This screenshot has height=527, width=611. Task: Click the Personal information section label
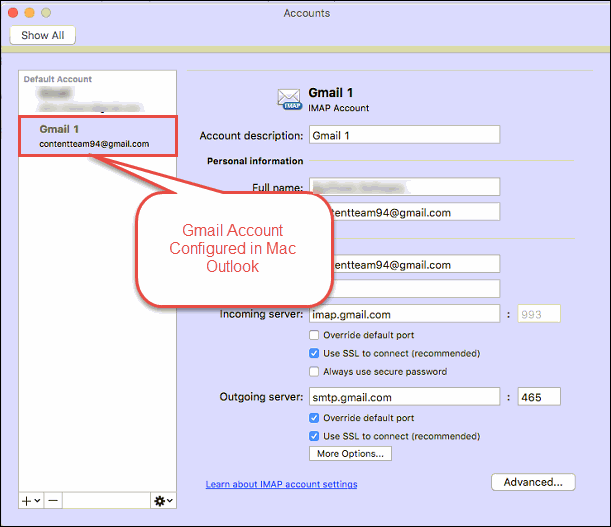point(255,161)
